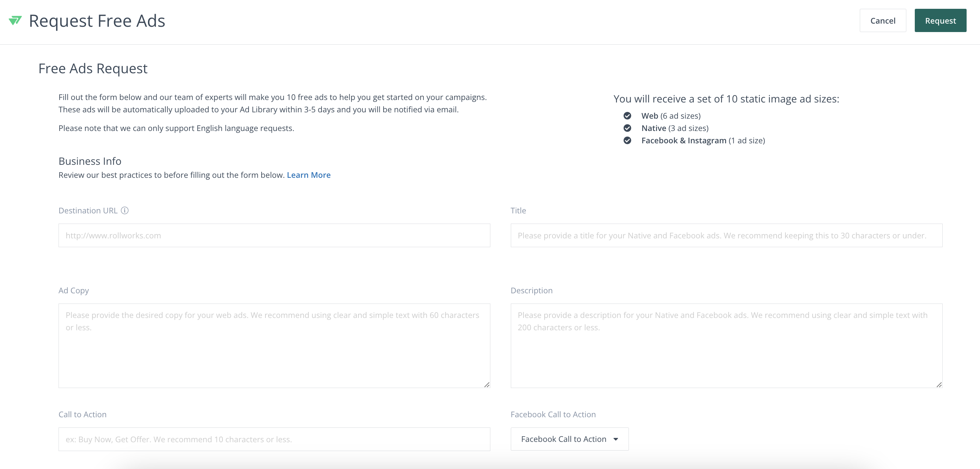Click the Free Ads Request heading
Viewport: 980px width, 469px height.
93,69
